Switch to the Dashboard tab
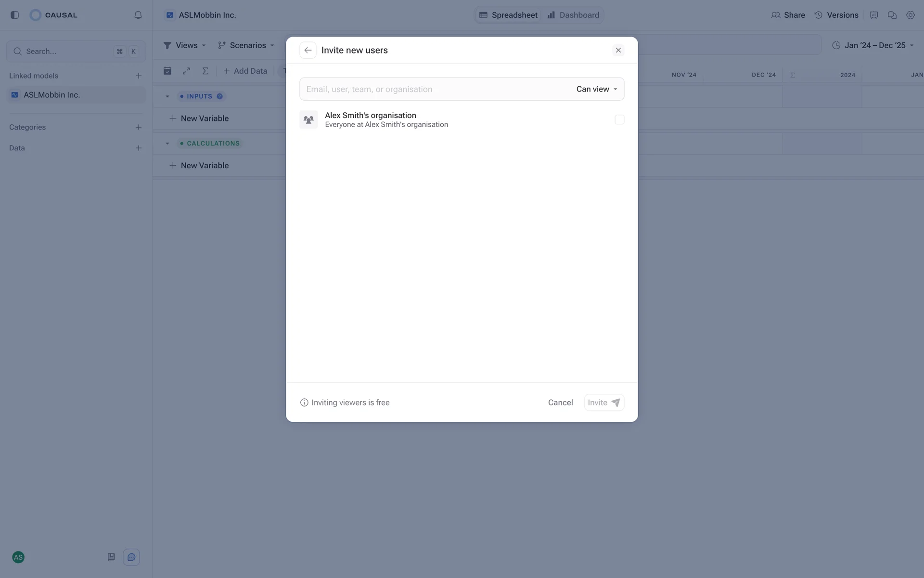This screenshot has height=578, width=924. click(573, 15)
